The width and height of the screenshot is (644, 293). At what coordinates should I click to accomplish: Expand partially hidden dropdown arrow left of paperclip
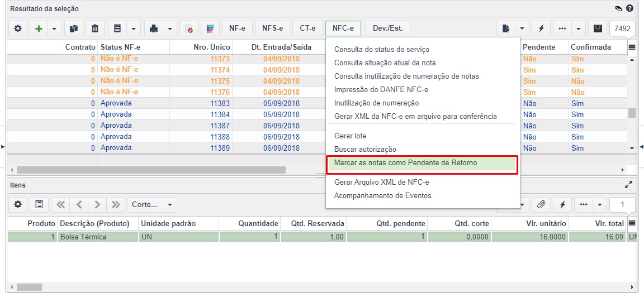coord(524,204)
